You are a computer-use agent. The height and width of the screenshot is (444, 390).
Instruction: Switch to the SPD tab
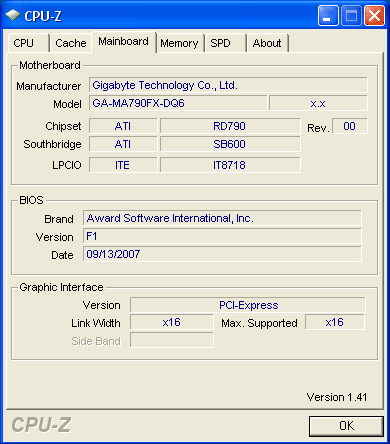[x=225, y=43]
